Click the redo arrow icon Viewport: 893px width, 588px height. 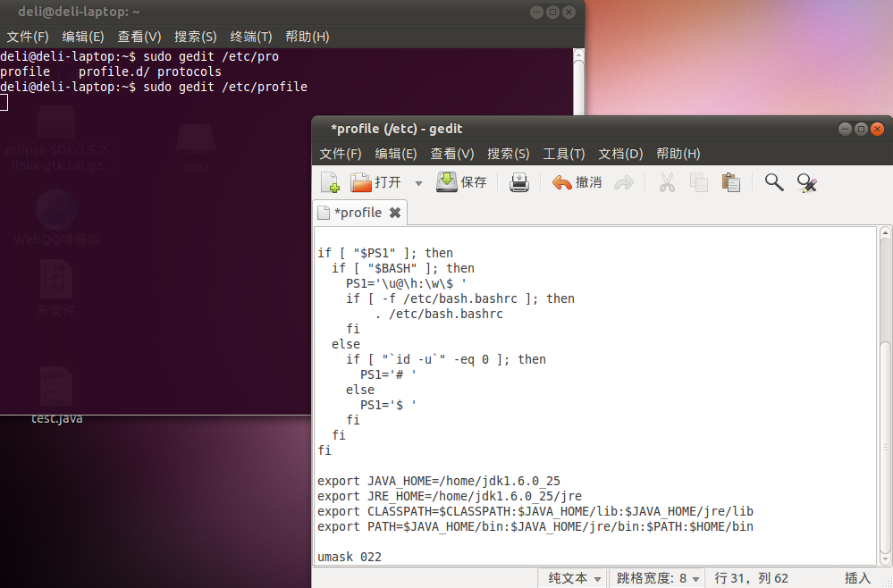623,181
